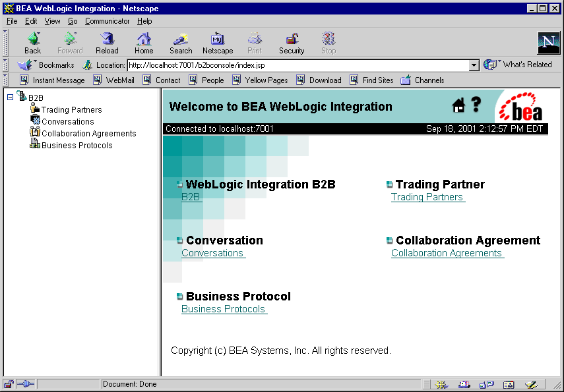
Task: Reload the current page
Action: [107, 43]
